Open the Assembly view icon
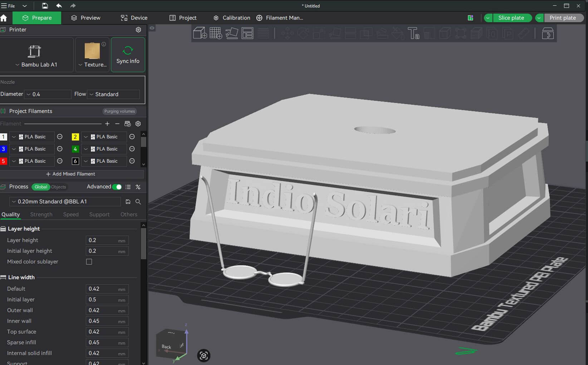 click(x=548, y=33)
